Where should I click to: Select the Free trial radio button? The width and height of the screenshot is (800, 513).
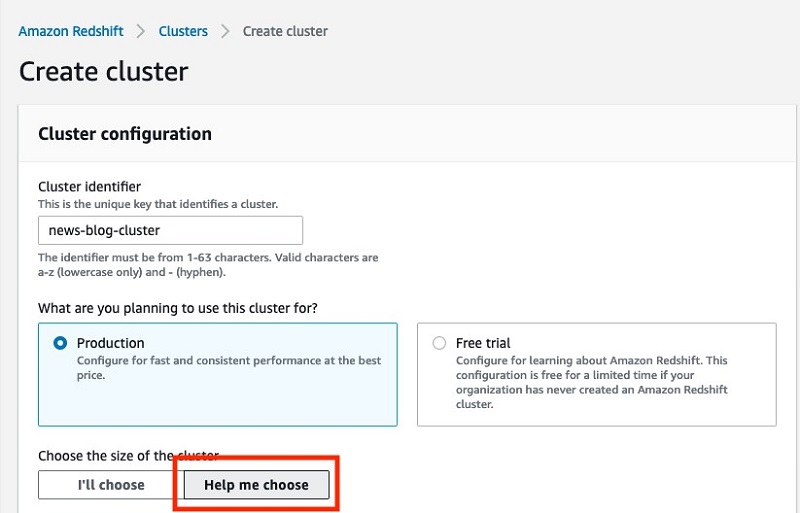click(439, 343)
